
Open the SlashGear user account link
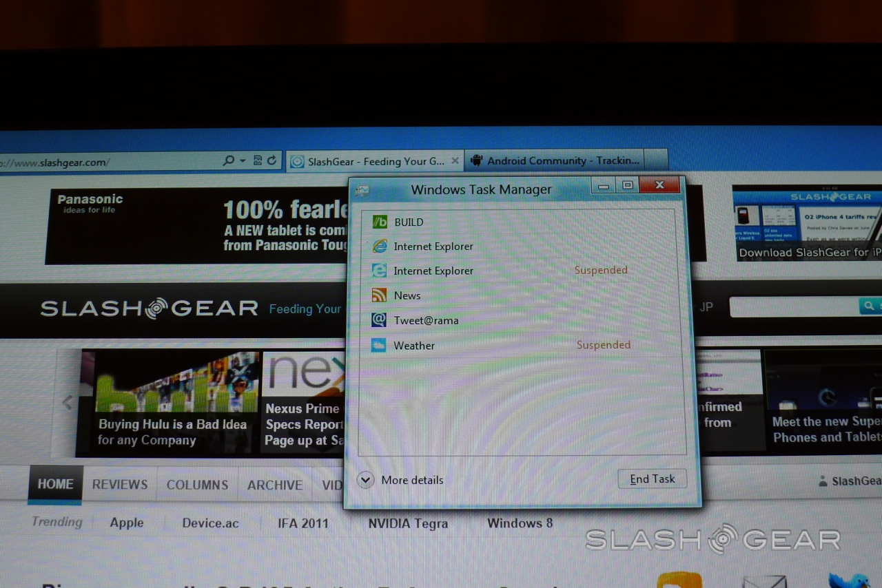[850, 481]
